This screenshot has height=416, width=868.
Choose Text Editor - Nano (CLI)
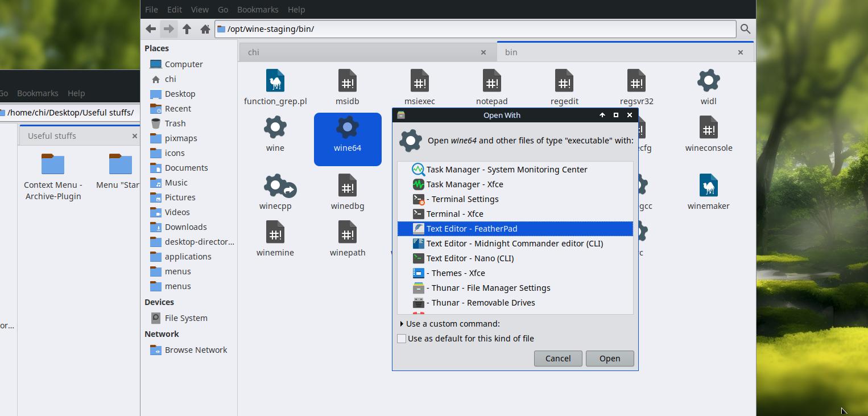coord(515,258)
